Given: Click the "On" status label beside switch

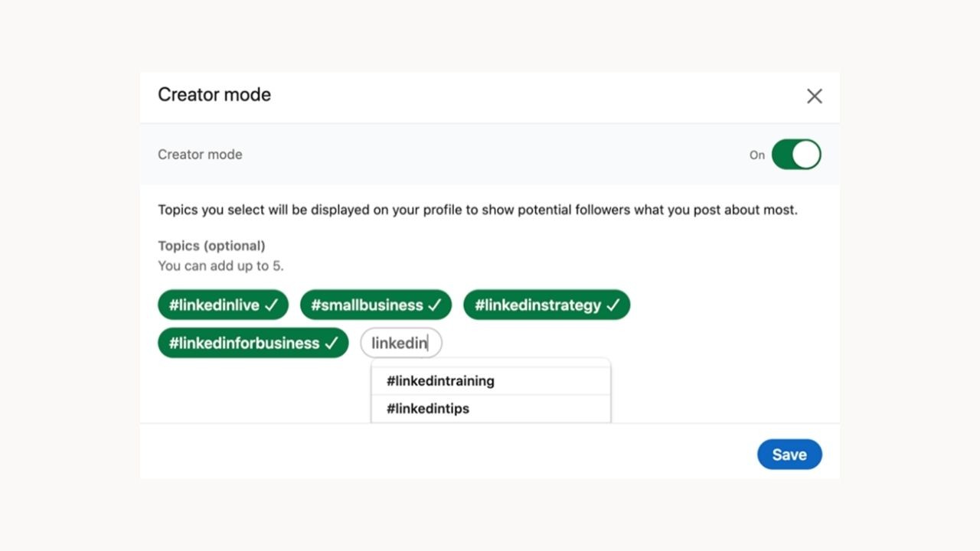Looking at the screenshot, I should click(757, 155).
